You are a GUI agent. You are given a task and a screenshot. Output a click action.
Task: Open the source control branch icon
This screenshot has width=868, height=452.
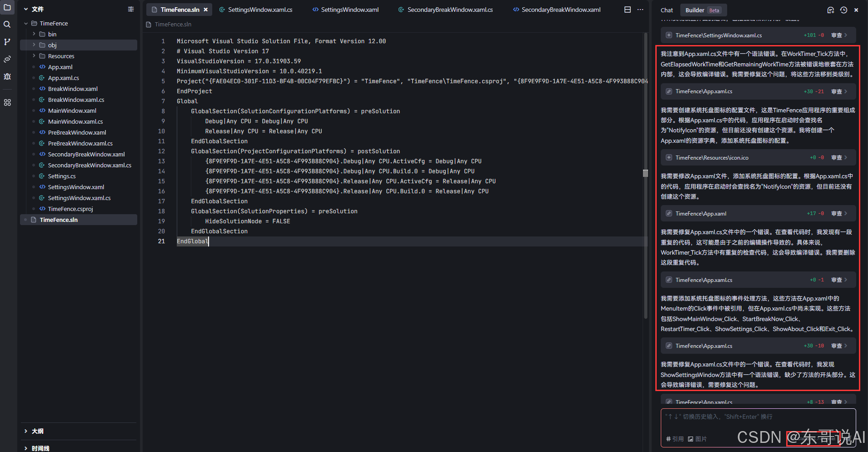(x=7, y=42)
